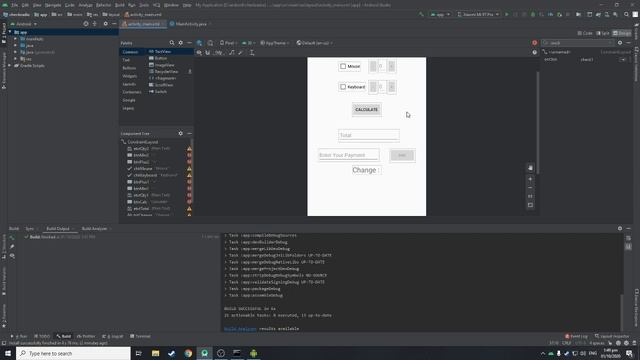Select ConstraintLayout in the Component Tree
Viewport: 640px width, 360px height.
pyautogui.click(x=142, y=142)
